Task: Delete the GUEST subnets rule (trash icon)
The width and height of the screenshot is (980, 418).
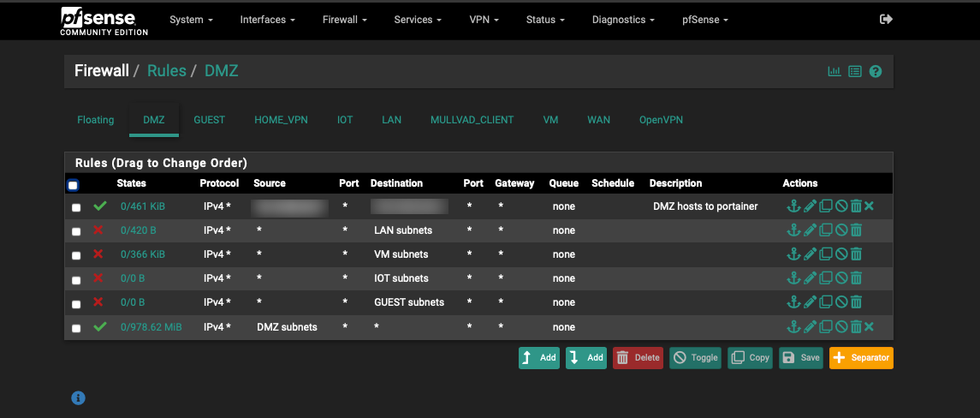Action: tap(856, 302)
